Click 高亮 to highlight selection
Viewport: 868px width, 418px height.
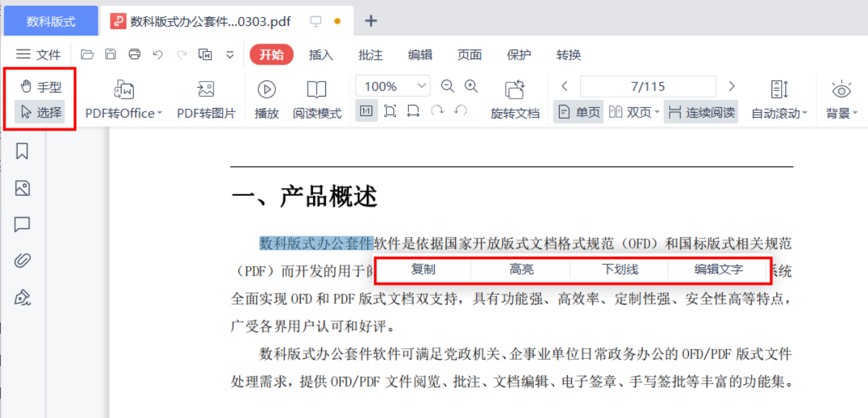click(x=522, y=270)
